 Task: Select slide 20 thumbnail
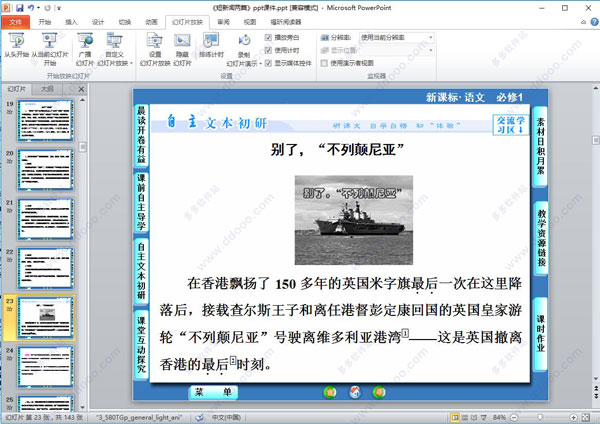[x=45, y=170]
